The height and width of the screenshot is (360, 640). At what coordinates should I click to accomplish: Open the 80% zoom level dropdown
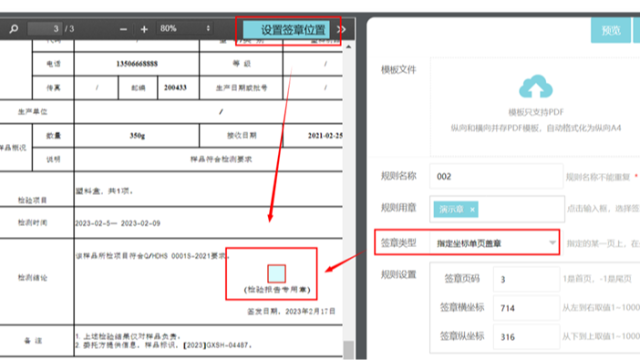point(185,29)
